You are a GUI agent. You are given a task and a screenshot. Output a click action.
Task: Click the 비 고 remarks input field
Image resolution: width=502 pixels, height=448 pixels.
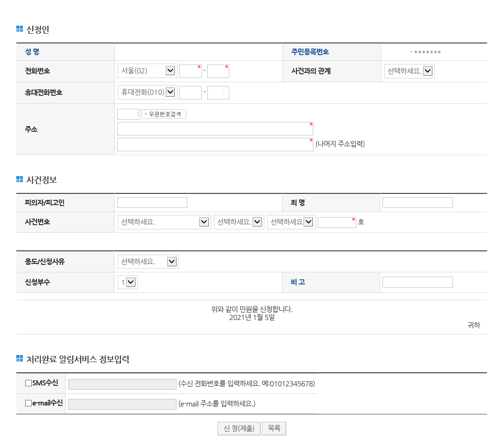point(417,282)
